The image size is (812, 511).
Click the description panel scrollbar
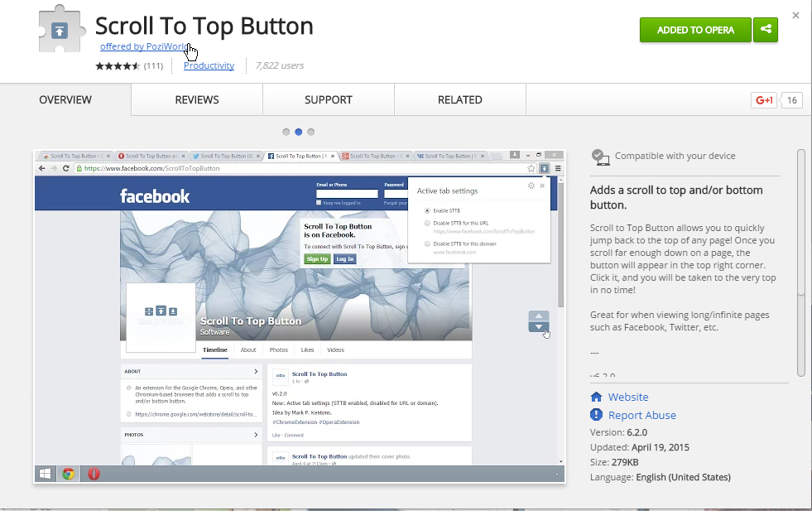coord(800,263)
